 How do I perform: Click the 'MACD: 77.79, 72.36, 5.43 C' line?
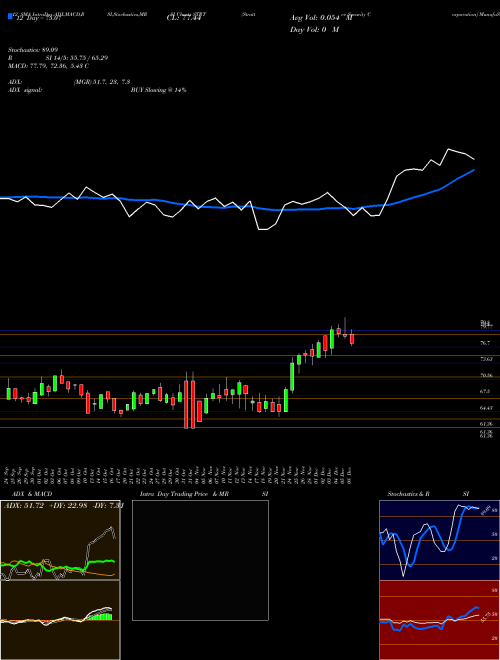(48, 66)
